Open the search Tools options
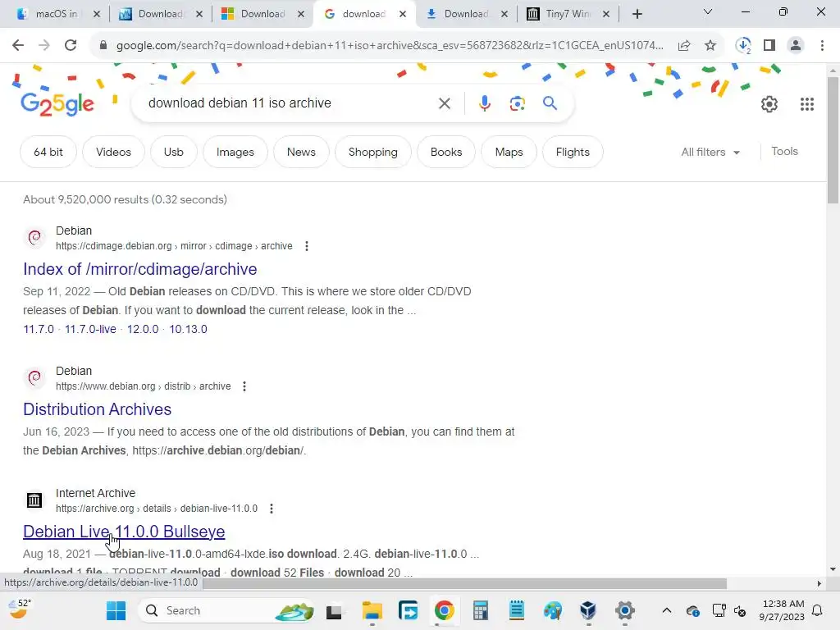Viewport: 840px width, 630px height. pos(785,152)
